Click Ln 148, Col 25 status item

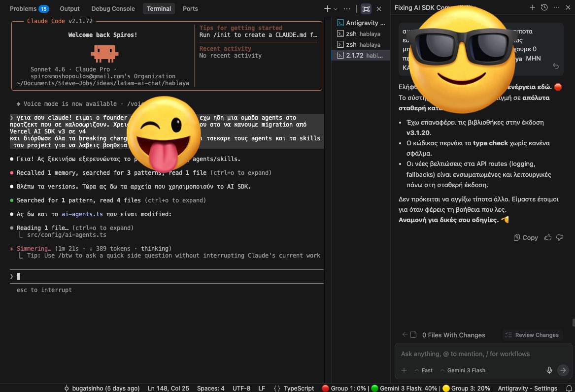click(169, 389)
